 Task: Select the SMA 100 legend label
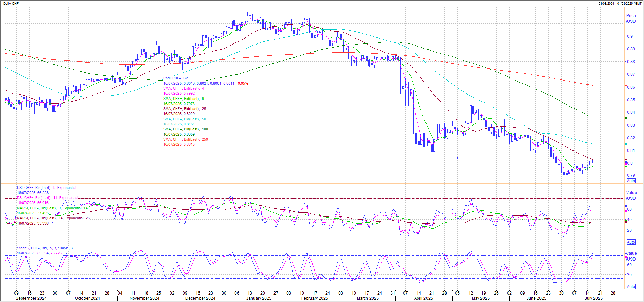tap(186, 129)
